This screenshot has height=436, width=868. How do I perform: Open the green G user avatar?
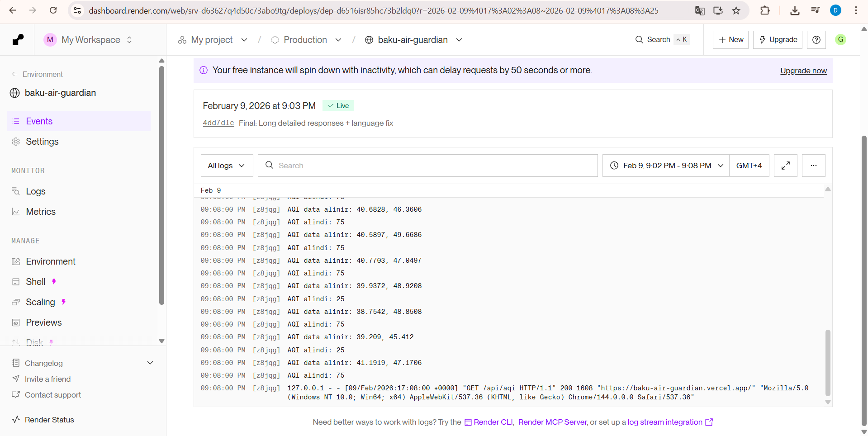point(840,40)
